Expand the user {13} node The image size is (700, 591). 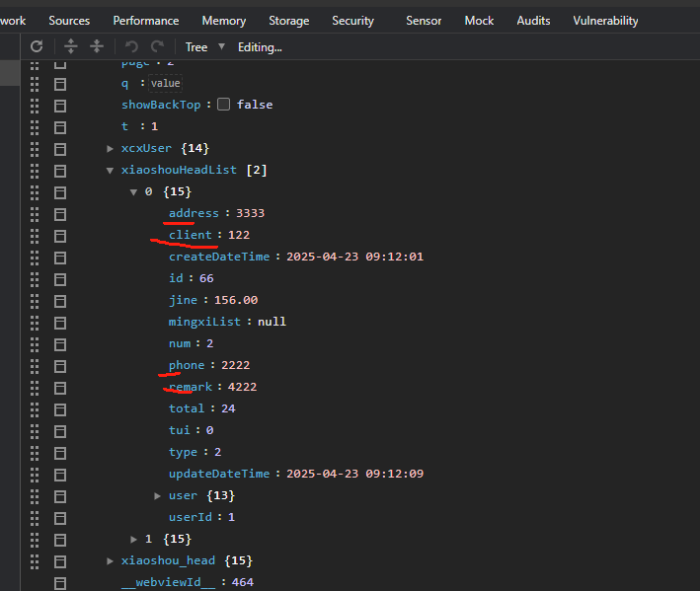(157, 495)
